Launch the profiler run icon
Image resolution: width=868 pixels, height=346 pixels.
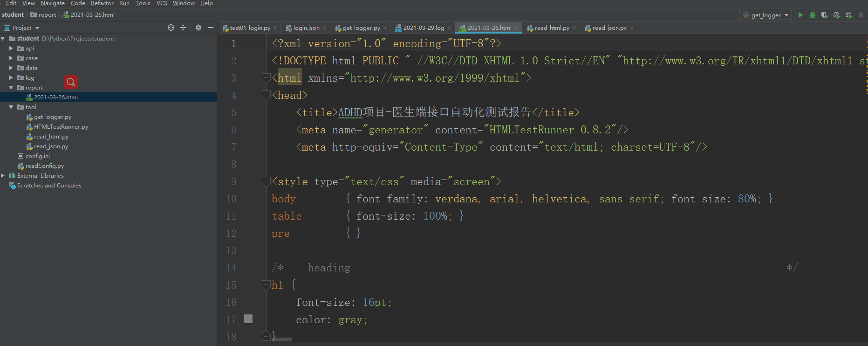(837, 15)
